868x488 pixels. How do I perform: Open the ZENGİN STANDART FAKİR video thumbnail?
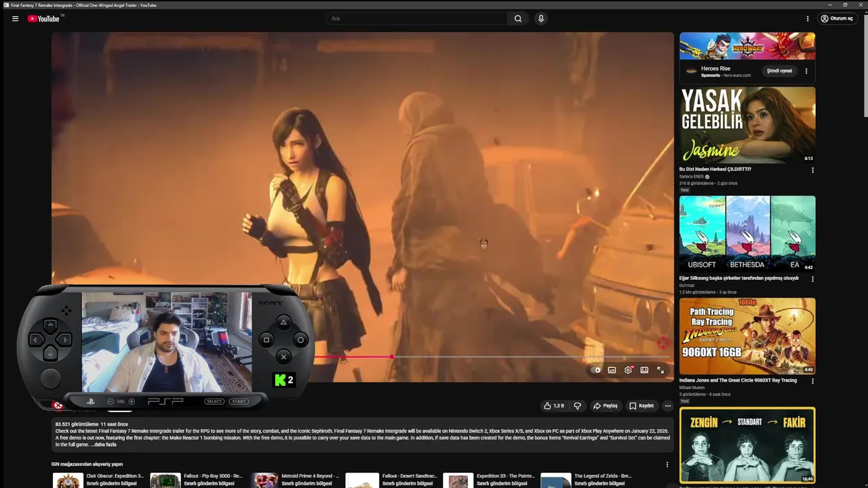click(x=747, y=445)
